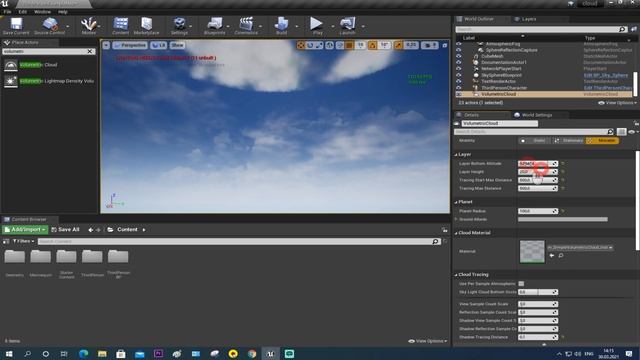Collapse the Cloud Tracing section

(456, 275)
